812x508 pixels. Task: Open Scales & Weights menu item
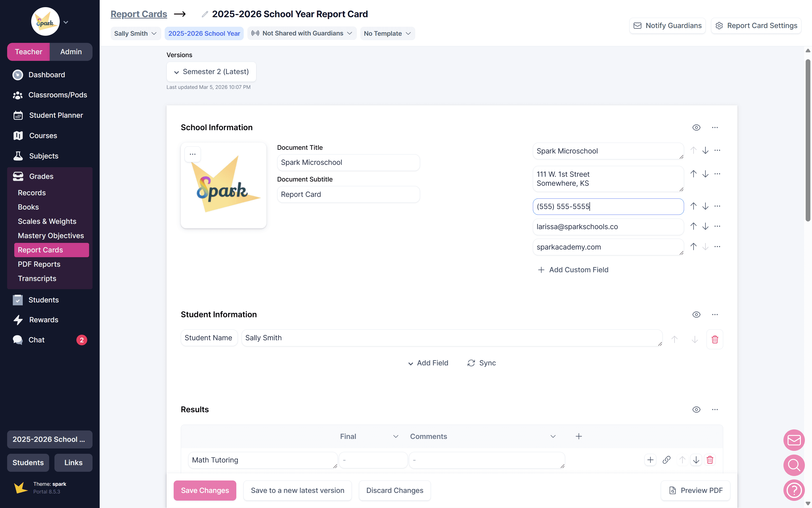(47, 221)
